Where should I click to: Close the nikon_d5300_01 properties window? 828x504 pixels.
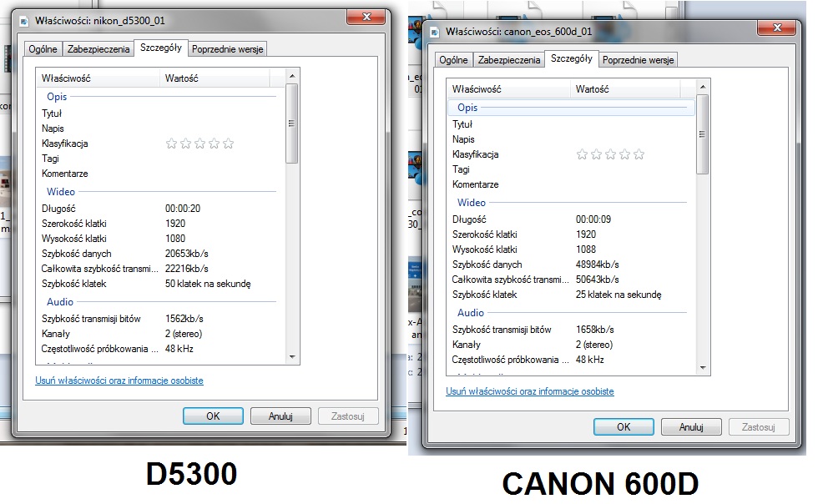[366, 17]
